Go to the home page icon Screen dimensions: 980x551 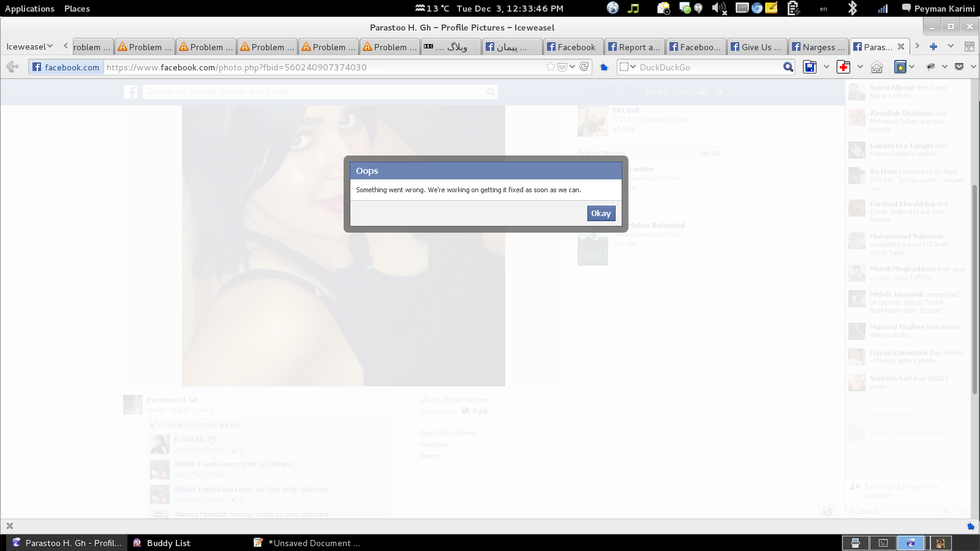877,67
